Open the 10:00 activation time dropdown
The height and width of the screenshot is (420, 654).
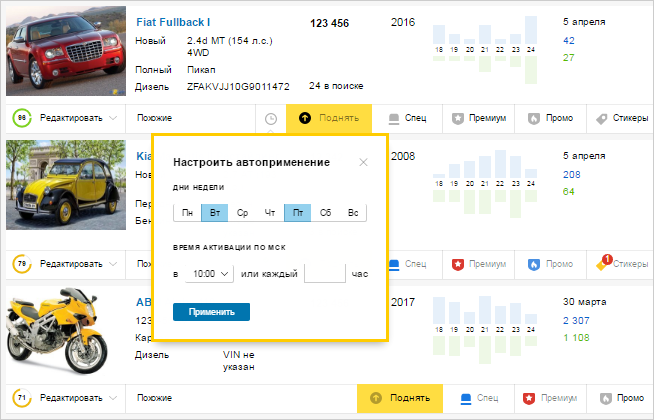point(209,273)
